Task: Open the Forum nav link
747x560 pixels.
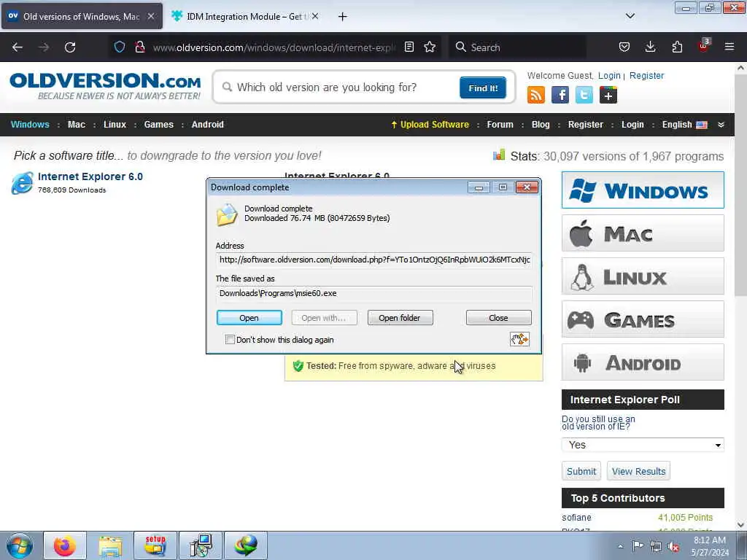Action: pos(500,124)
